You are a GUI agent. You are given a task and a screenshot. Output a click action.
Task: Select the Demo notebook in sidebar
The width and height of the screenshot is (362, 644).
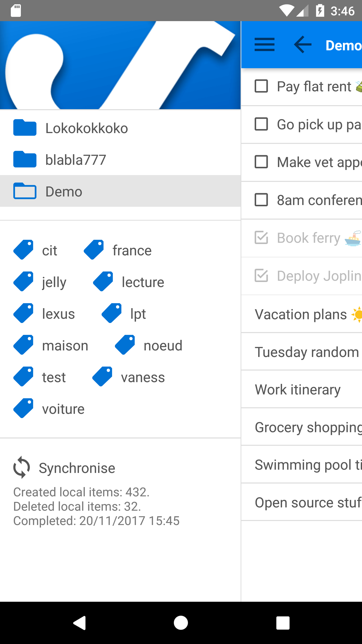click(64, 191)
